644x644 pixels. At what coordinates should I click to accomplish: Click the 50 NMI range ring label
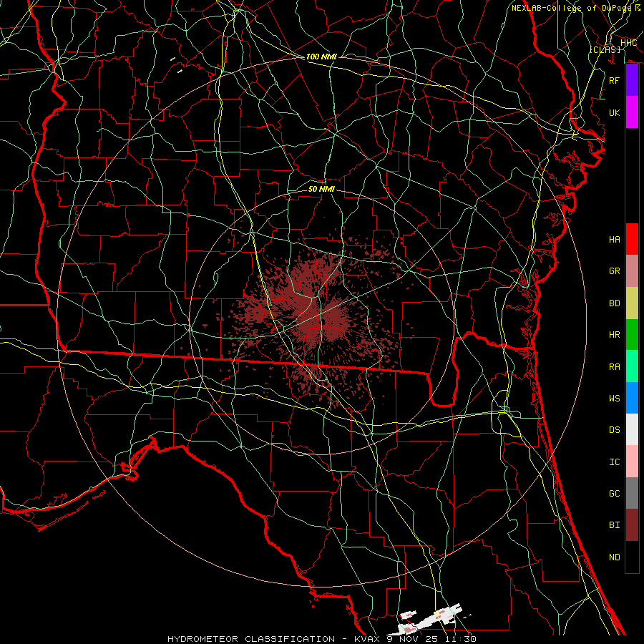[x=321, y=189]
